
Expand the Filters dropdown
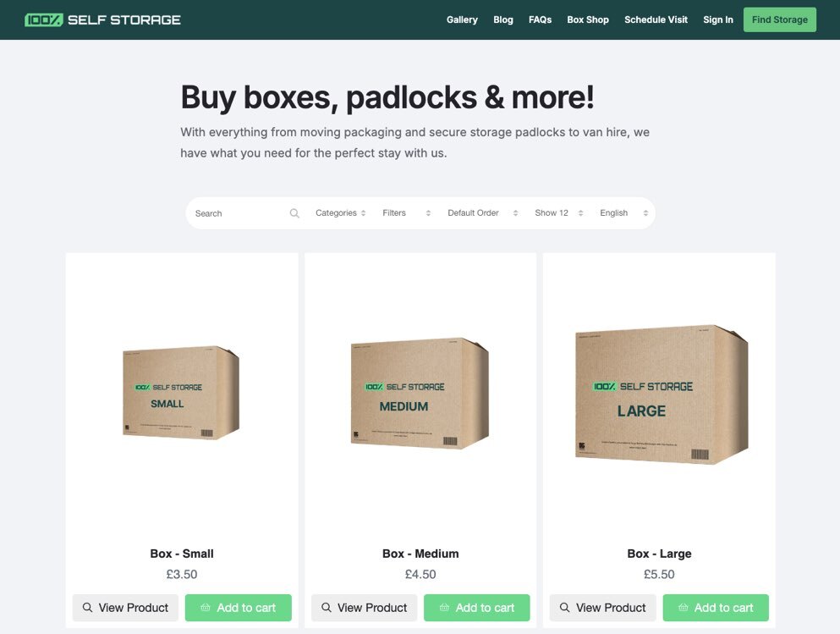click(406, 213)
